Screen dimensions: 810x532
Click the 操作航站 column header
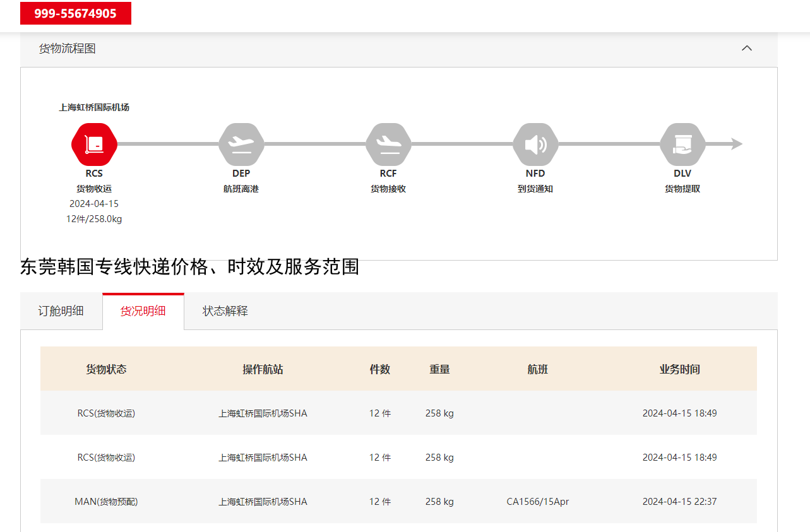pyautogui.click(x=263, y=369)
